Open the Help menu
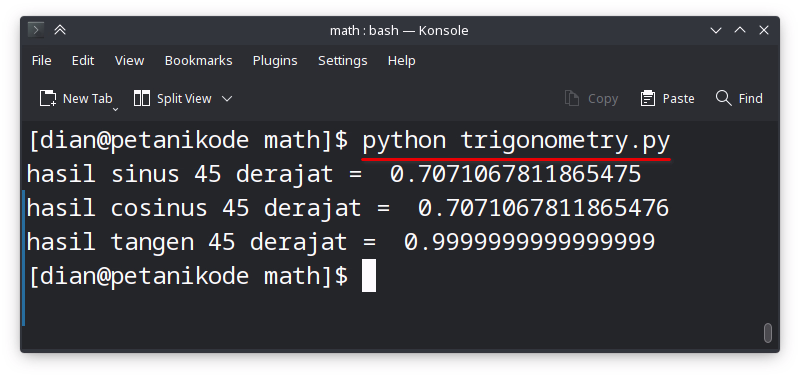Viewport: 800px width, 377px height. click(402, 61)
